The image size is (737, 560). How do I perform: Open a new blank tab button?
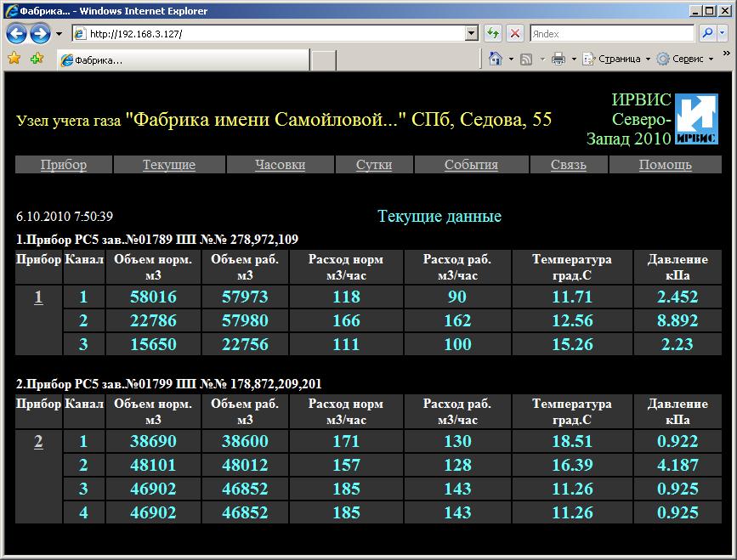coord(324,61)
